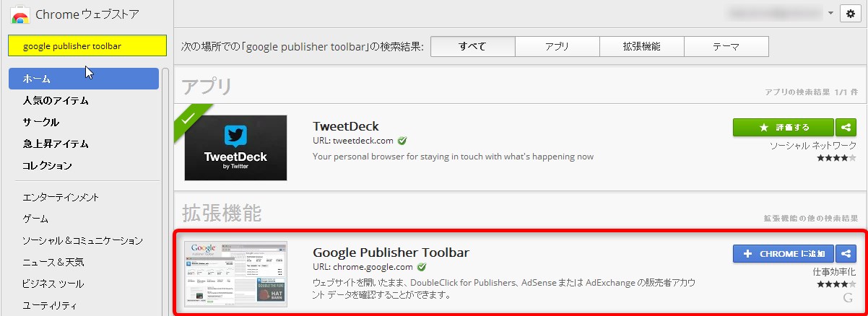Image resolution: width=868 pixels, height=316 pixels.
Task: Click Google Publisher Toolbar star rating
Action: [836, 284]
